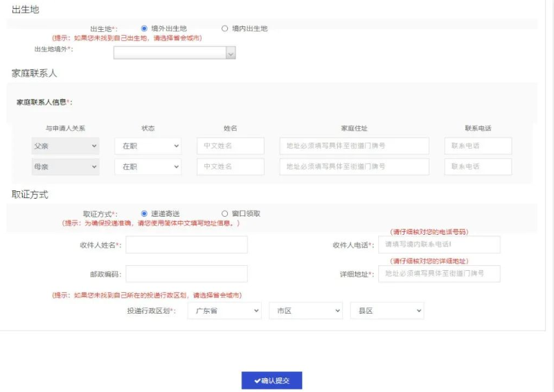Click the father's 中文姓名 name field
Image resolution: width=554 pixels, height=392 pixels.
pyautogui.click(x=230, y=146)
